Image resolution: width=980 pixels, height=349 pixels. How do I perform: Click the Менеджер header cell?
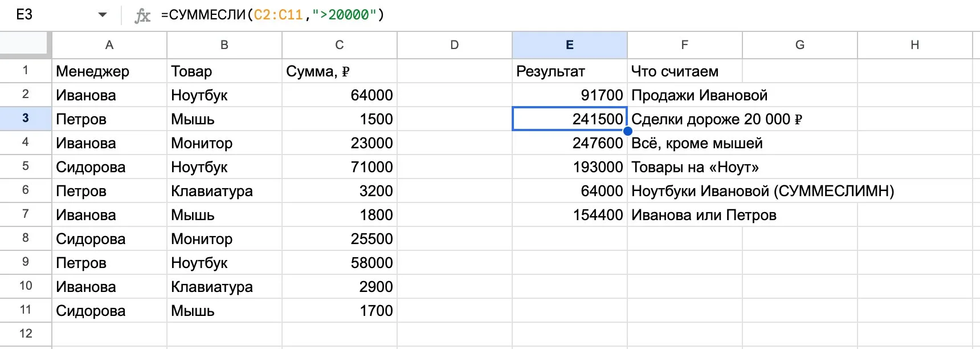point(109,71)
